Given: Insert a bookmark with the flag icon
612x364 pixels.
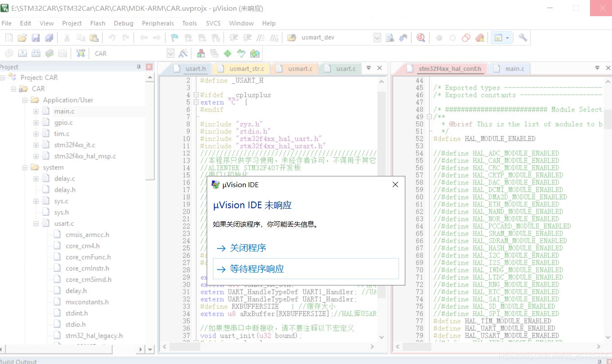Looking at the screenshot, I should pos(175,38).
